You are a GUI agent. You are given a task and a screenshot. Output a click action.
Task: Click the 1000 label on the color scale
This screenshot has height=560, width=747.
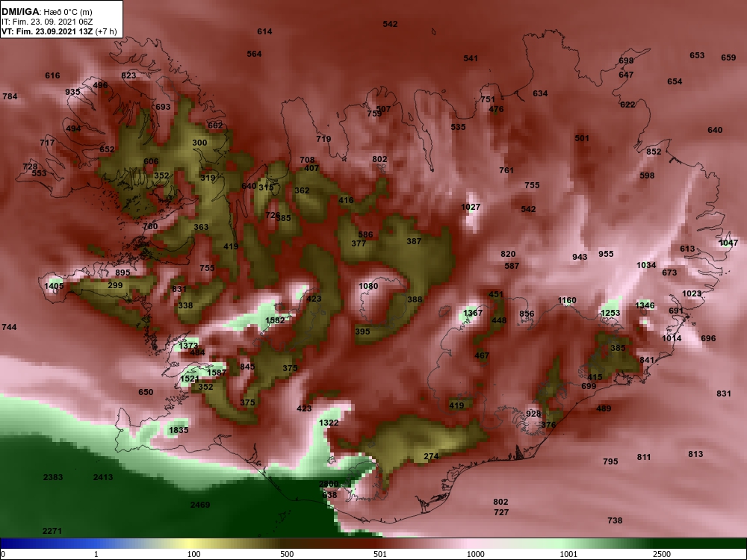click(475, 554)
